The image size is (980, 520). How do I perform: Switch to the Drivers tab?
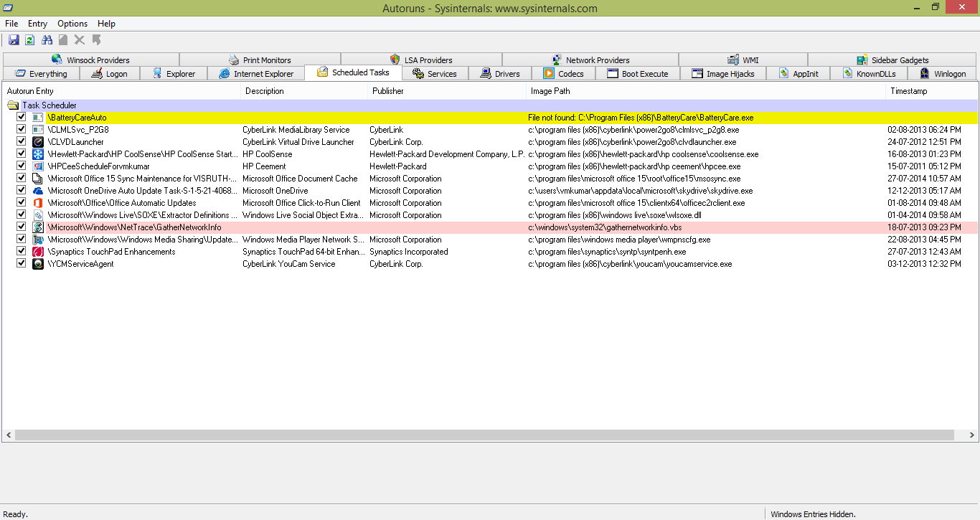point(500,74)
